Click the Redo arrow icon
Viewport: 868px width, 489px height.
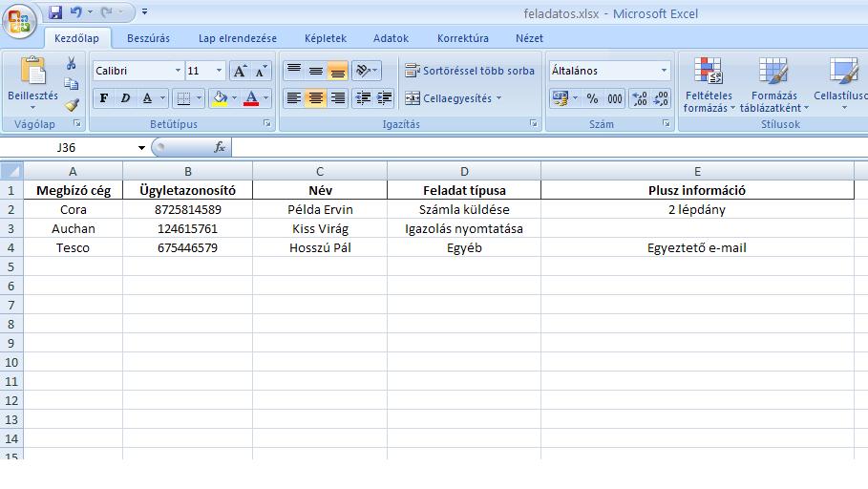[x=107, y=11]
